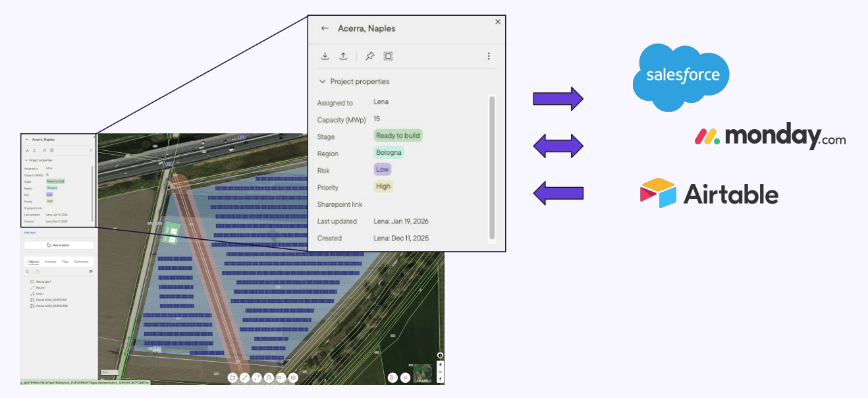Click the upload icon in the enlarged panel
Viewport: 868px width, 398px height.
343,56
